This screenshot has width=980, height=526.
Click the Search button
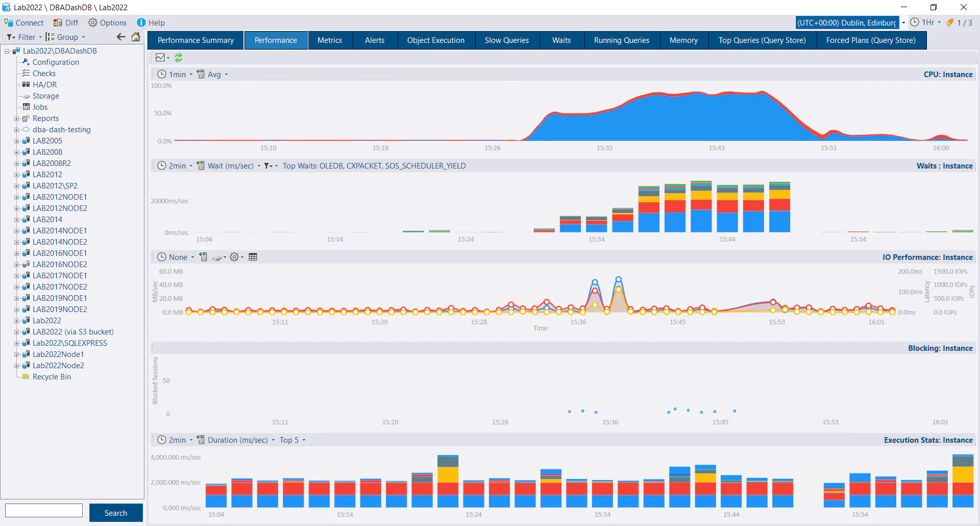116,513
